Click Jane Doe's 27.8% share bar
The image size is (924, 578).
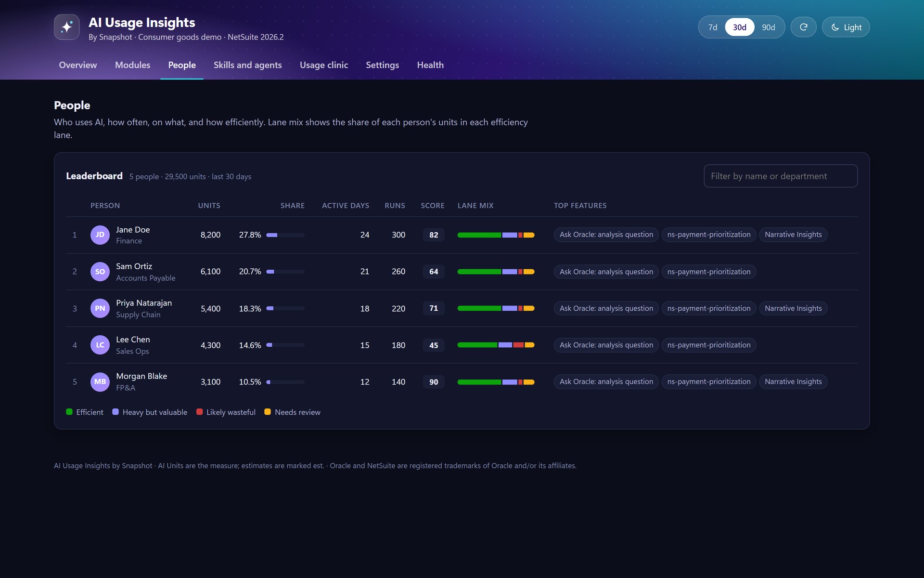pos(285,235)
